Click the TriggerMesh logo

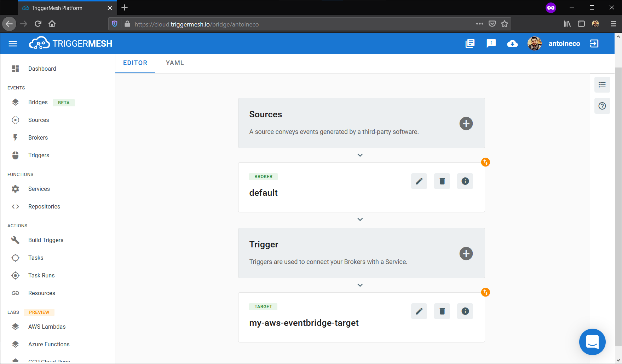[x=70, y=43]
